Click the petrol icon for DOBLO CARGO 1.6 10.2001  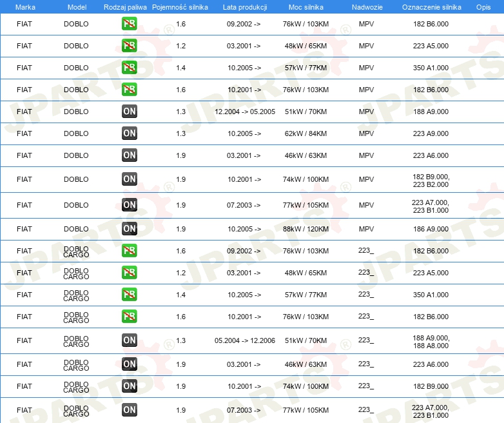pos(129,316)
